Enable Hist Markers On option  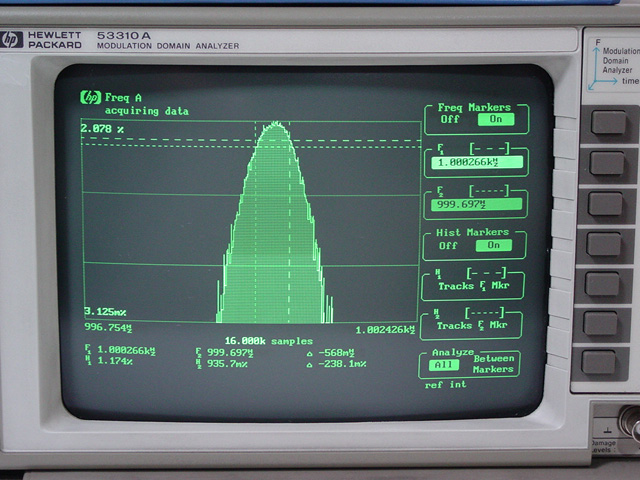click(x=493, y=245)
